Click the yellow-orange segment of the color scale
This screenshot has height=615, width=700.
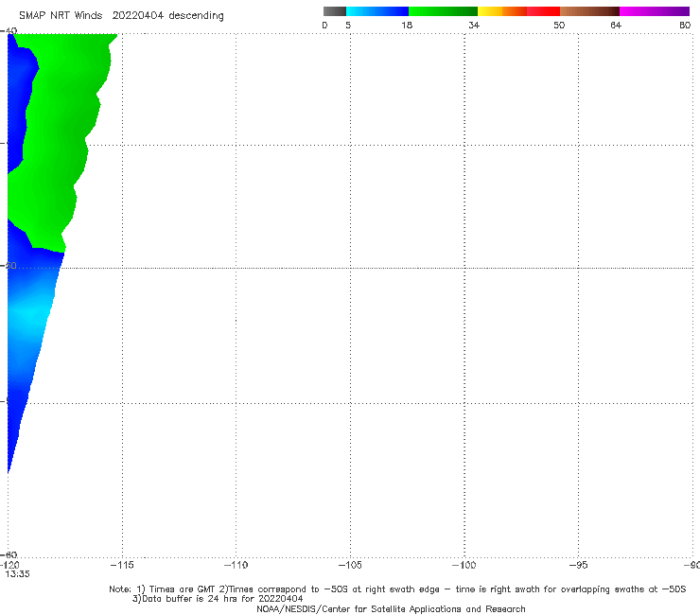502,11
